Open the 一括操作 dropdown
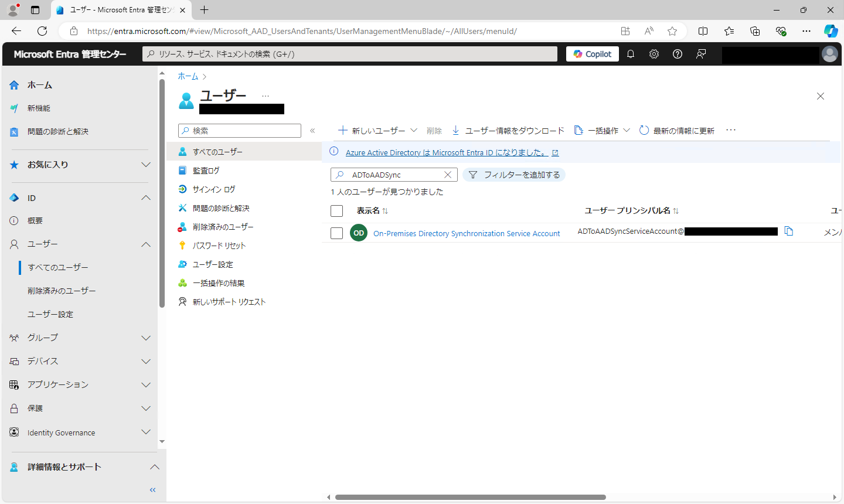Viewport: 844px width, 504px height. (x=602, y=131)
